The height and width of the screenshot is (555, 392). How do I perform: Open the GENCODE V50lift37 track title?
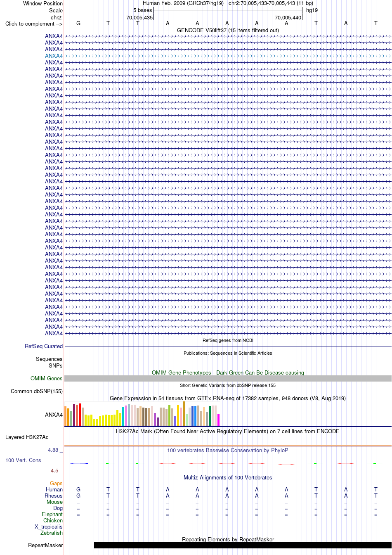click(x=228, y=30)
